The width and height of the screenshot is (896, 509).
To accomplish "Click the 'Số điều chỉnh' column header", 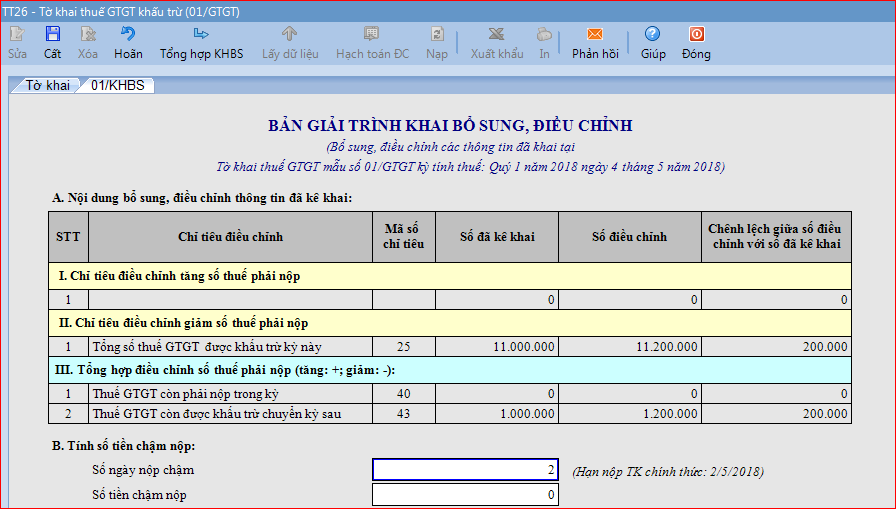I will pyautogui.click(x=630, y=237).
